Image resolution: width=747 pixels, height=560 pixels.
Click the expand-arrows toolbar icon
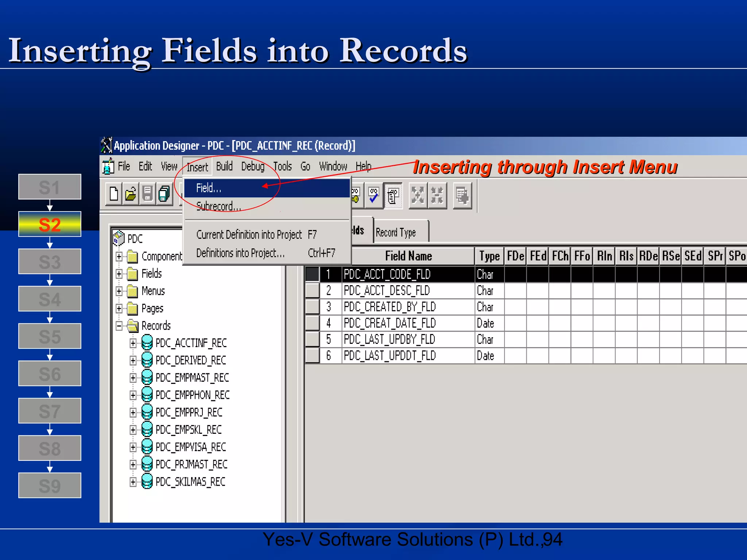418,195
